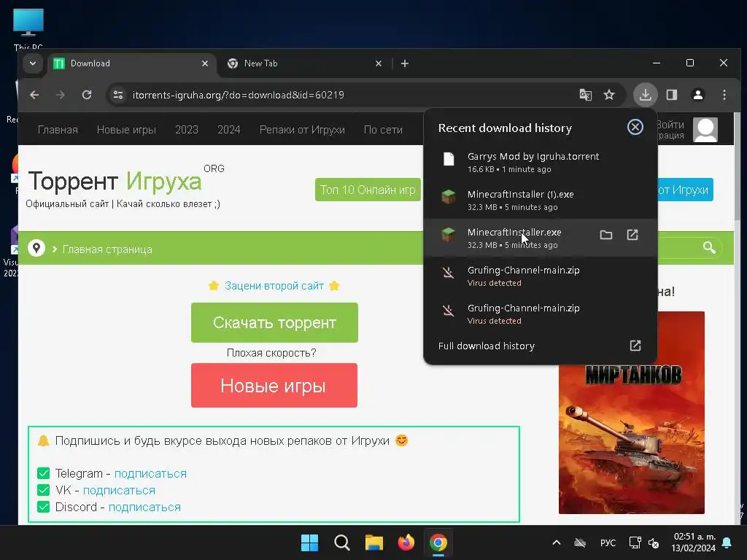Open the Chrome profile icon

[698, 95]
